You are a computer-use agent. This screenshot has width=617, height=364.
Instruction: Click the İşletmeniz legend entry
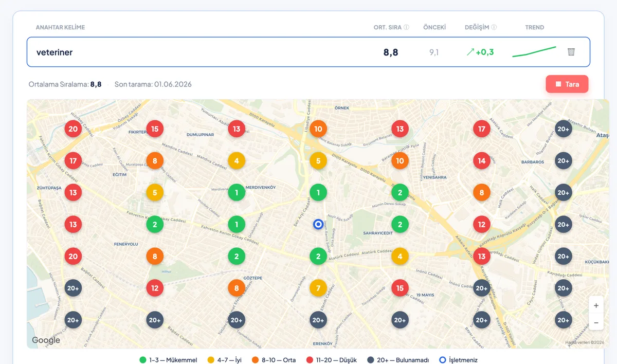click(459, 360)
